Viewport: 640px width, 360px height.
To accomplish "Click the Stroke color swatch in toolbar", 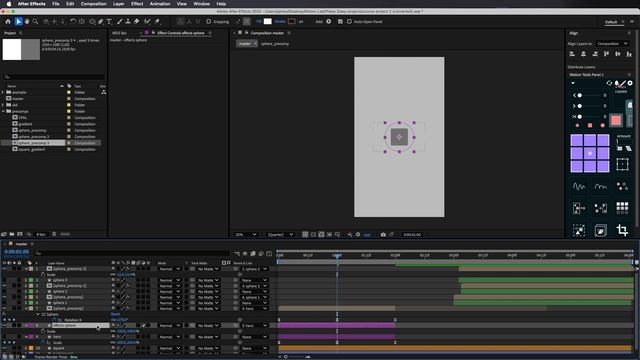I will 291,21.
